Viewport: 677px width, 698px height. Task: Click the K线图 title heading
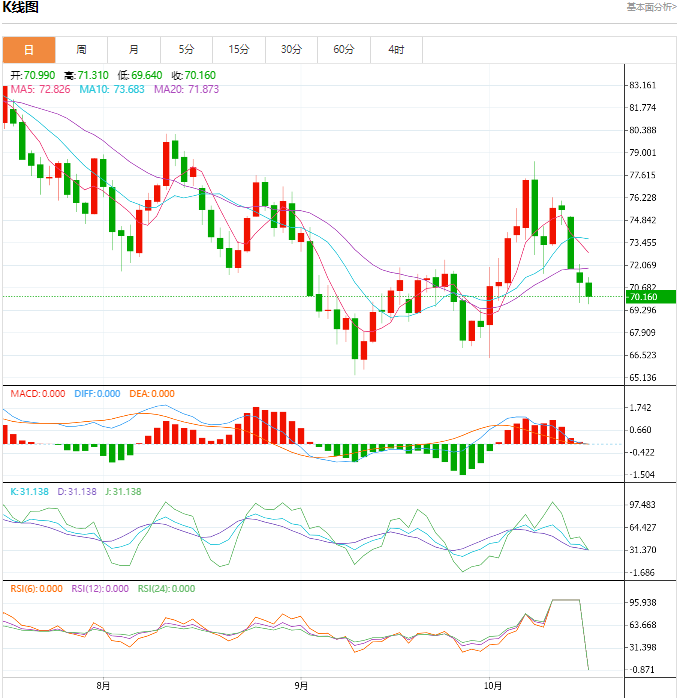[x=21, y=8]
